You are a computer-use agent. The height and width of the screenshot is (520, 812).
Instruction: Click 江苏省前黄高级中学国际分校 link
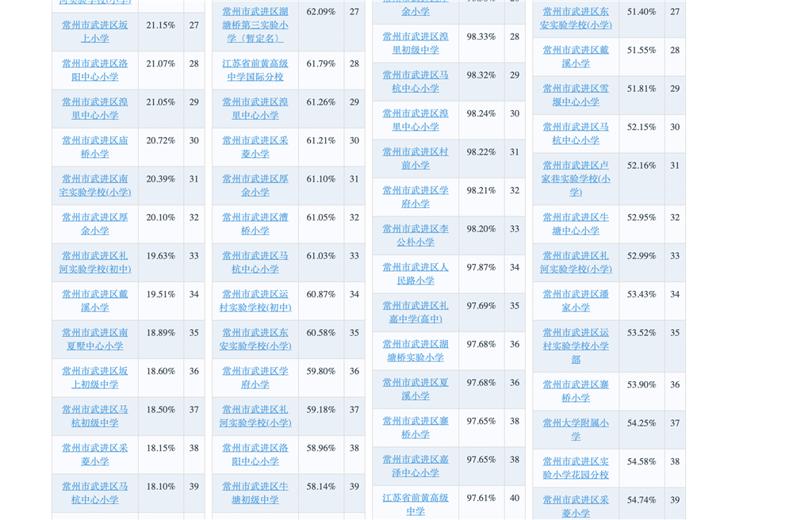click(255, 70)
